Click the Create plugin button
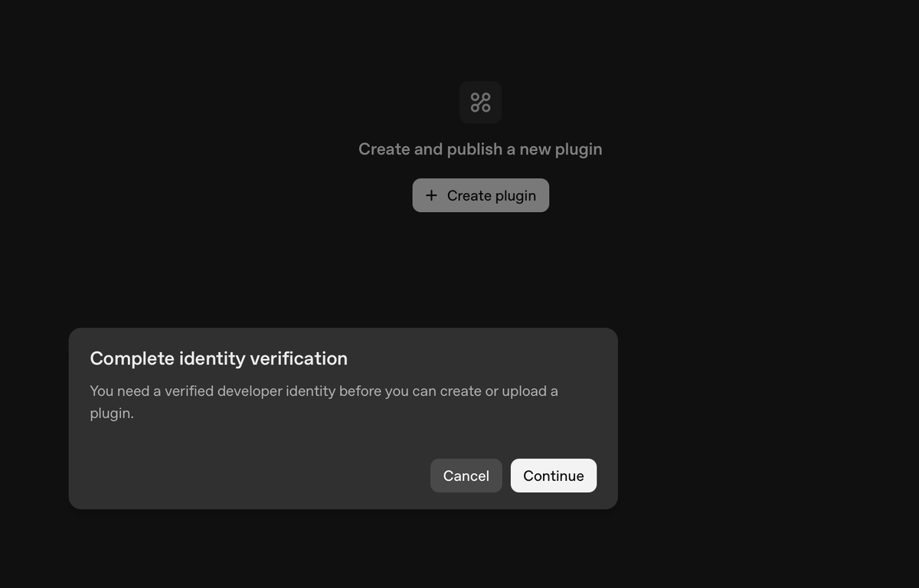The image size is (919, 588). [480, 195]
